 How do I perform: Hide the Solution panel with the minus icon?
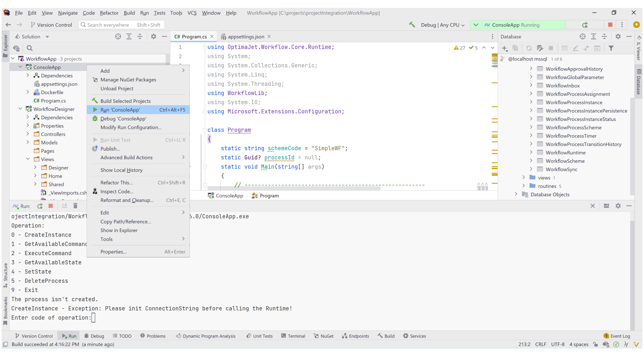(164, 37)
